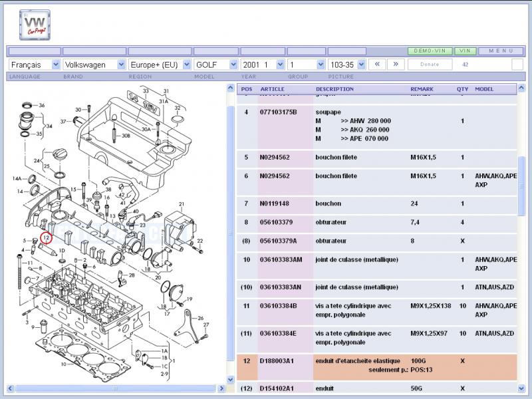The height and width of the screenshot is (399, 532).
Task: Click the diagram vertical scrollbar thumb
Action: tap(231, 233)
